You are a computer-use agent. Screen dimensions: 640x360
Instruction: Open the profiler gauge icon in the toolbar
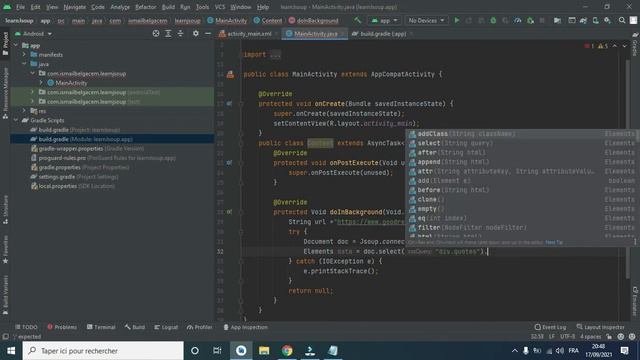pos(518,20)
